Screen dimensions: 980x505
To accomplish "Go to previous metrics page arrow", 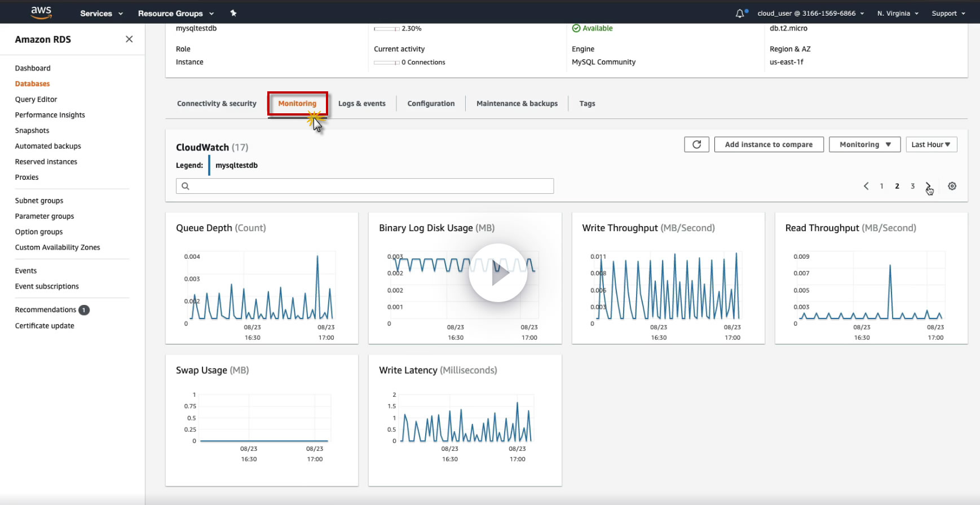I will pos(866,186).
